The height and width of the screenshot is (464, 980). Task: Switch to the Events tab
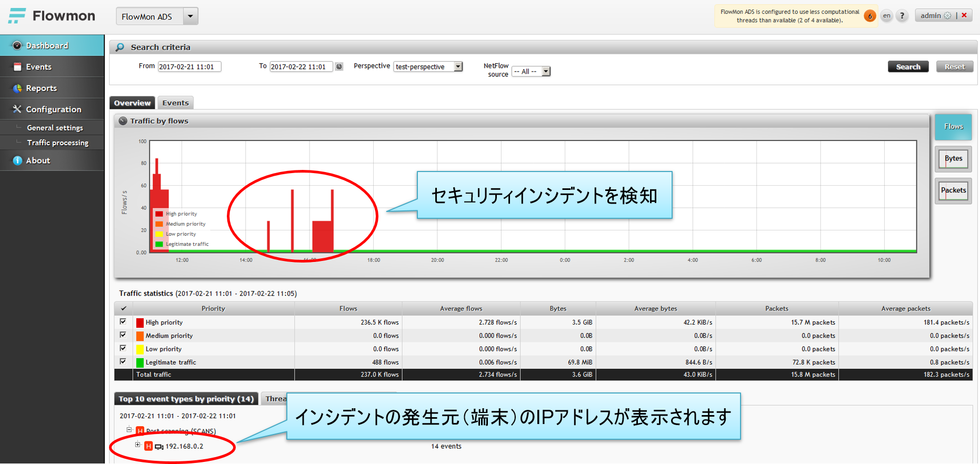(x=175, y=103)
